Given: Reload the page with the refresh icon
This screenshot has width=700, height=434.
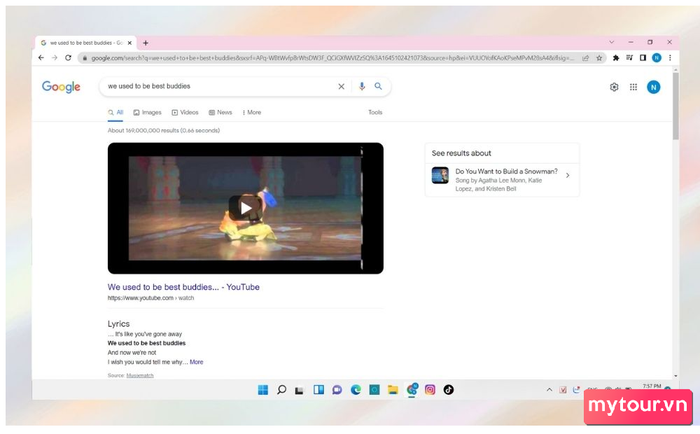Looking at the screenshot, I should (x=68, y=58).
